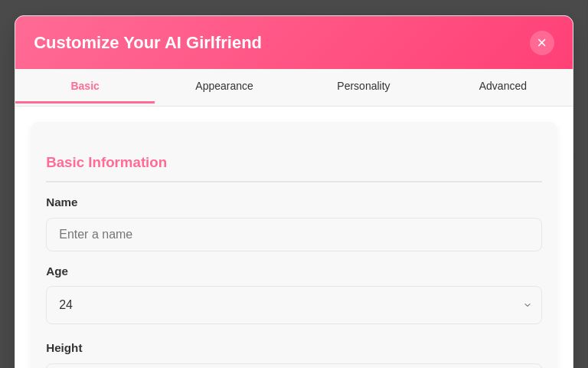Screen dimensions: 588x368
Task: Click the "Basic Information" section heading
Action: click(106, 163)
